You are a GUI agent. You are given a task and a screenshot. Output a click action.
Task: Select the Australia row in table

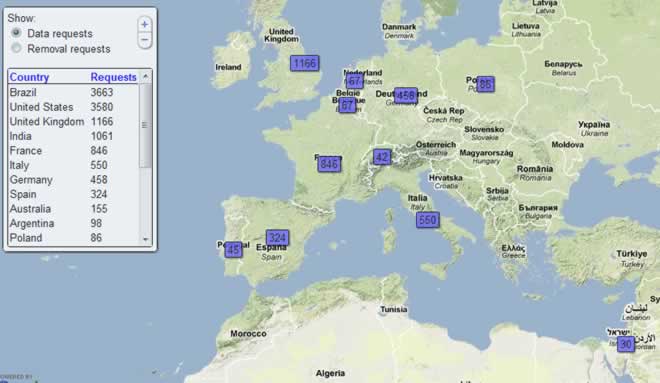pyautogui.click(x=73, y=209)
